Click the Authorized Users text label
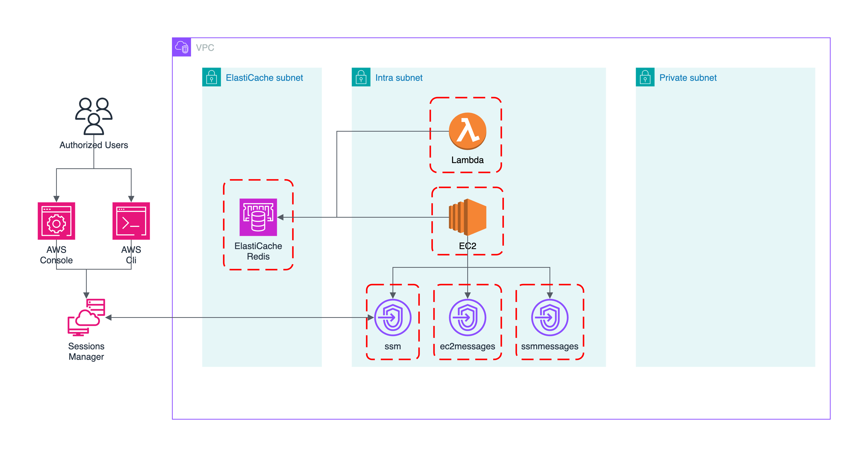The image size is (868, 457). tap(94, 145)
